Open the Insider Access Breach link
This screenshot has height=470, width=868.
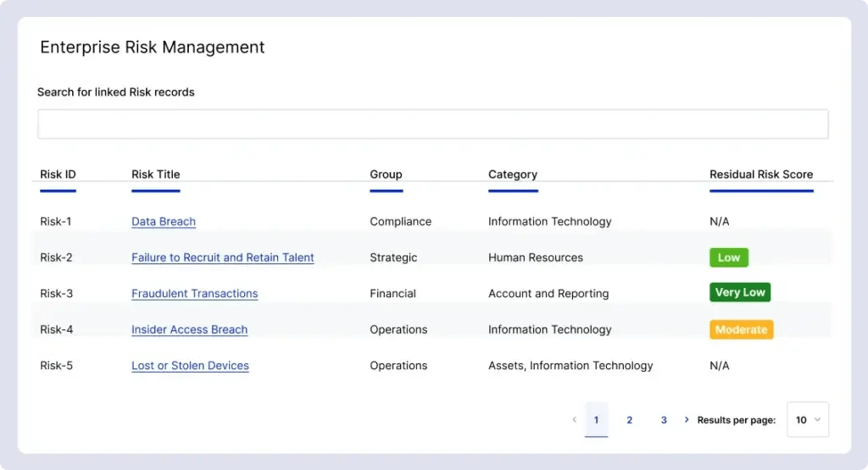click(x=189, y=329)
